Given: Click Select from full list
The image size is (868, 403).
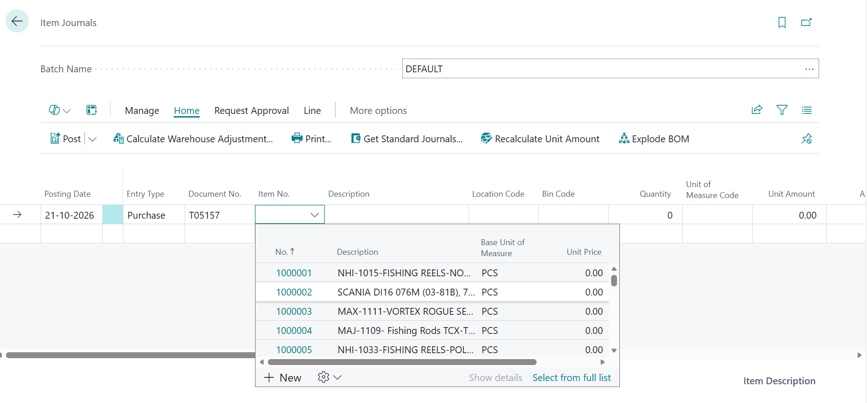Looking at the screenshot, I should point(571,378).
